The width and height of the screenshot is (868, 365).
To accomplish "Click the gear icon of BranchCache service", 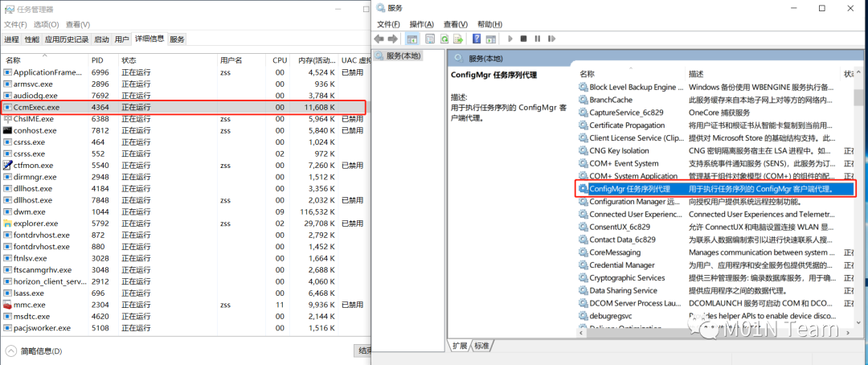I will click(x=583, y=100).
